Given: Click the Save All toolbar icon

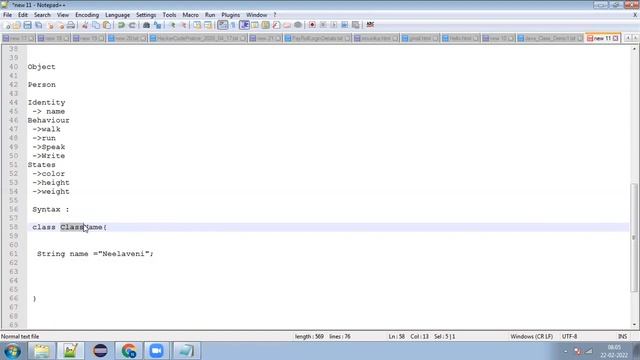Looking at the screenshot, I should click(x=38, y=25).
